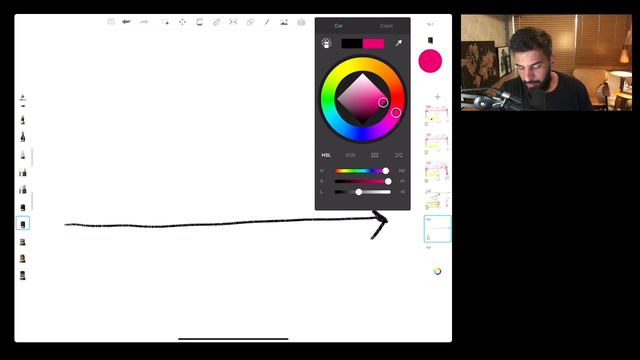Select the fourth brush in the brush palette
Viewport: 640px width, 360px height.
[23, 173]
